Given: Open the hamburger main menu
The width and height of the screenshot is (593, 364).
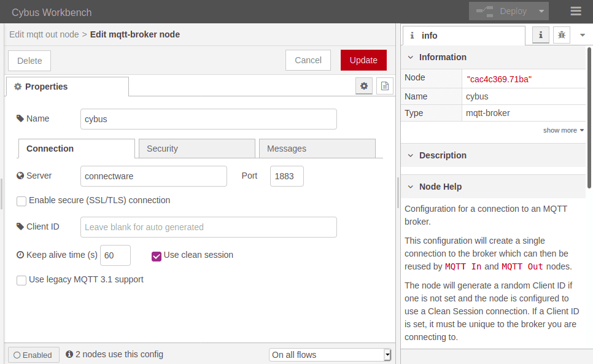Looking at the screenshot, I should pyautogui.click(x=575, y=11).
